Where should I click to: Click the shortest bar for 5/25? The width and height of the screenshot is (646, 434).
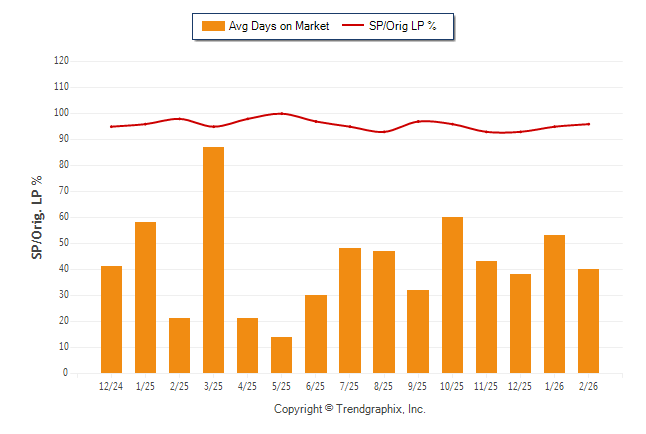[x=281, y=355]
